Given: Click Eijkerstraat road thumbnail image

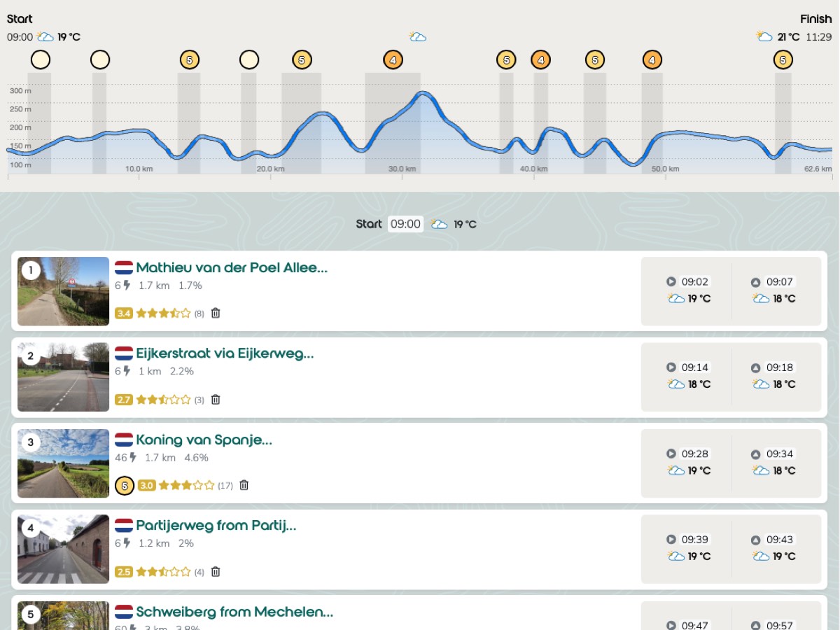Looking at the screenshot, I should [63, 377].
